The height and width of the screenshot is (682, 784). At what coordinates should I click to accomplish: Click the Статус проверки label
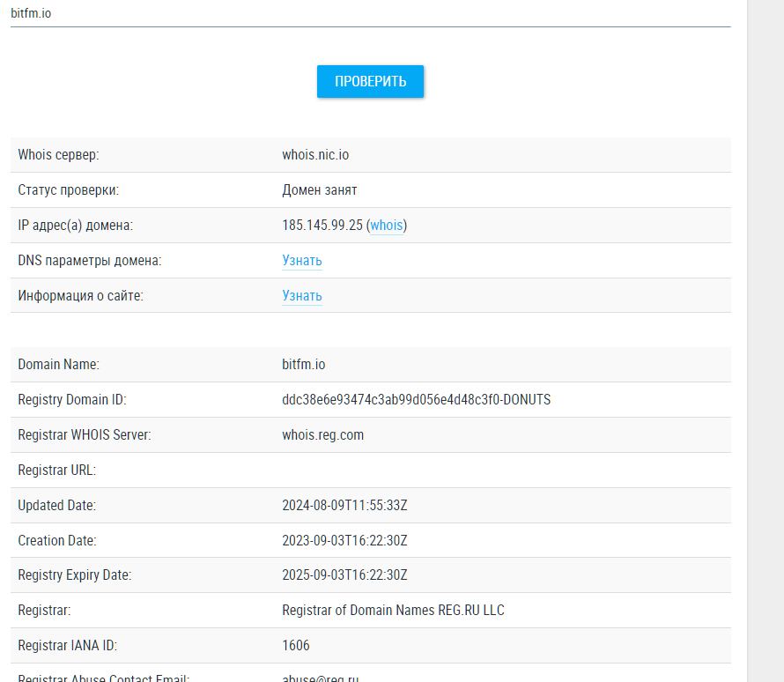click(x=69, y=190)
